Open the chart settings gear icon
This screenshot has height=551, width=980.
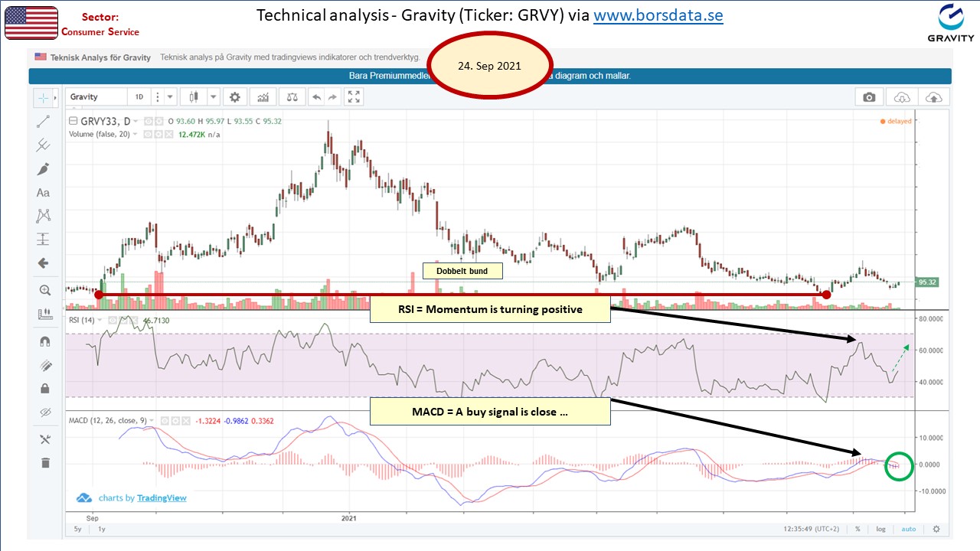(x=234, y=97)
